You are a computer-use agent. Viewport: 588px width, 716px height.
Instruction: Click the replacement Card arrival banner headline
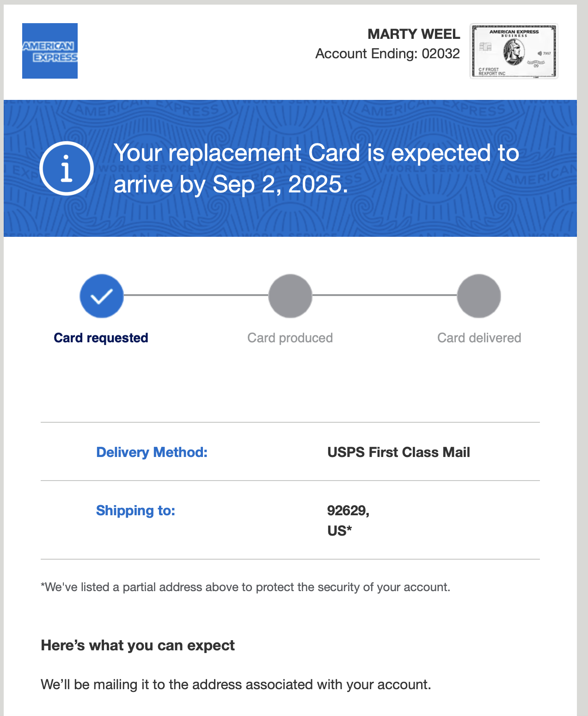(316, 168)
